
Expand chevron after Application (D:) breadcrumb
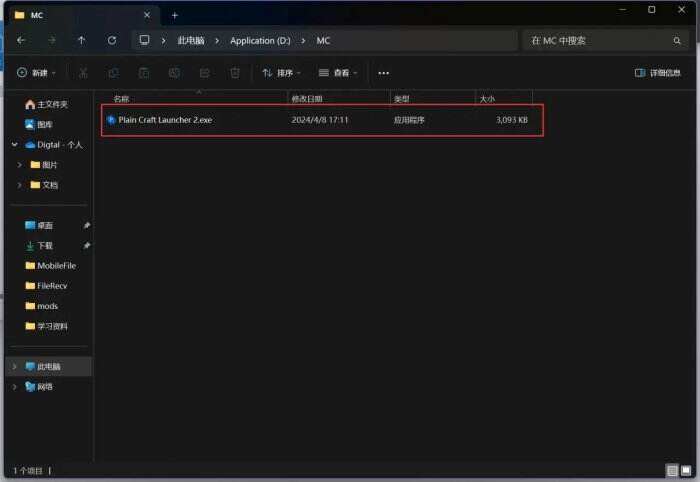tap(303, 41)
